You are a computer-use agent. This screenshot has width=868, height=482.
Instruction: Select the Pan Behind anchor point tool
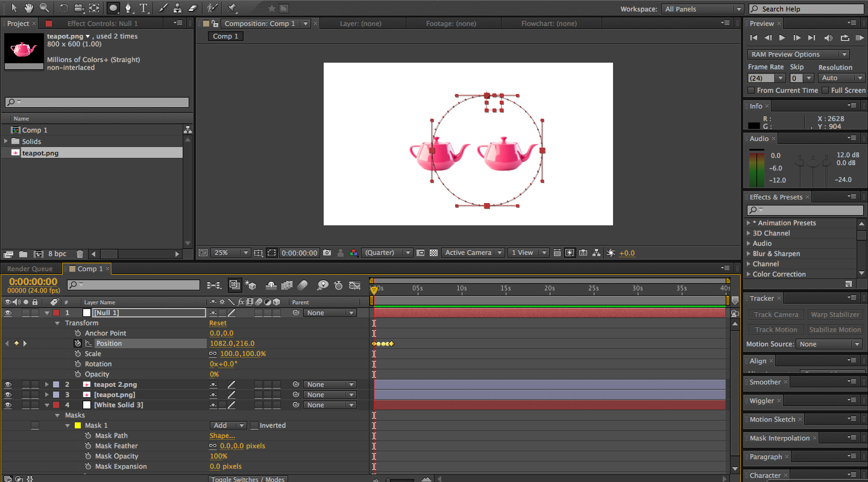click(x=95, y=8)
